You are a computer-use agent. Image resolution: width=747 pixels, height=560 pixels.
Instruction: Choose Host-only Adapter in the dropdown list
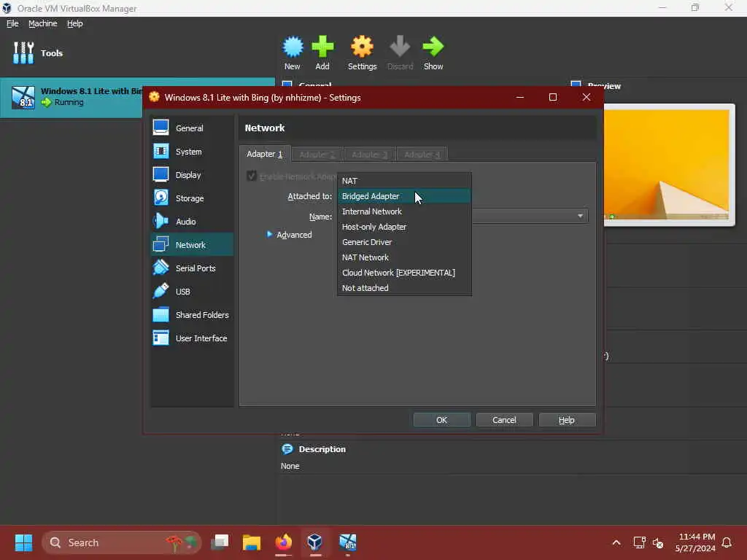click(404, 227)
